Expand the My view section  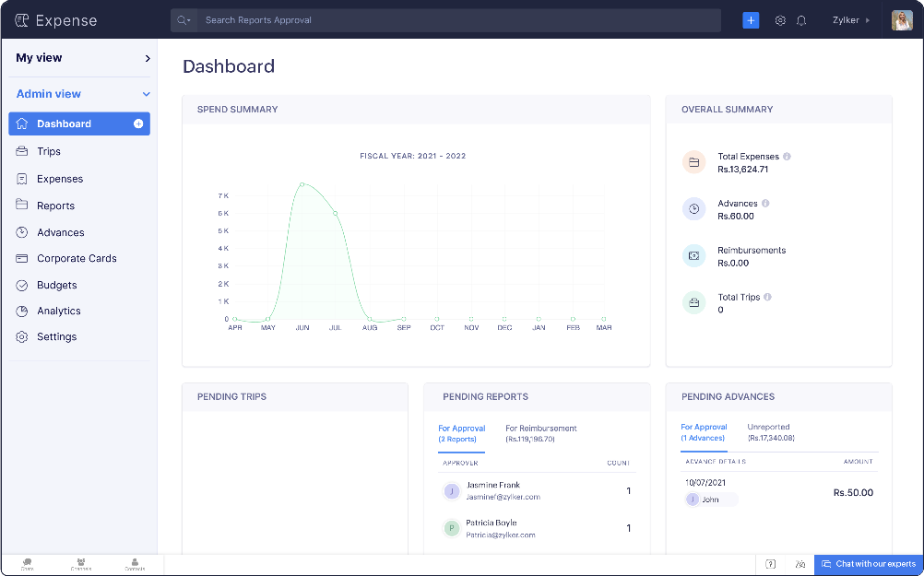click(x=78, y=57)
